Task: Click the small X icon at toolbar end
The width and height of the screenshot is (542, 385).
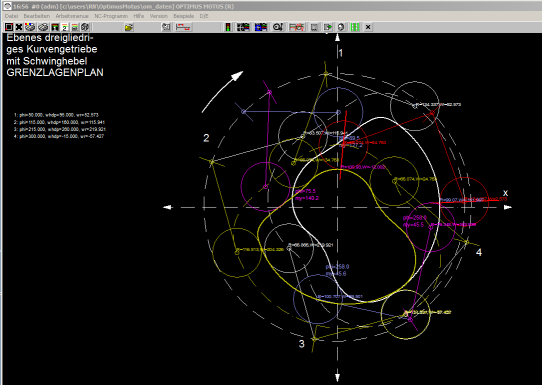Action: coord(368,27)
